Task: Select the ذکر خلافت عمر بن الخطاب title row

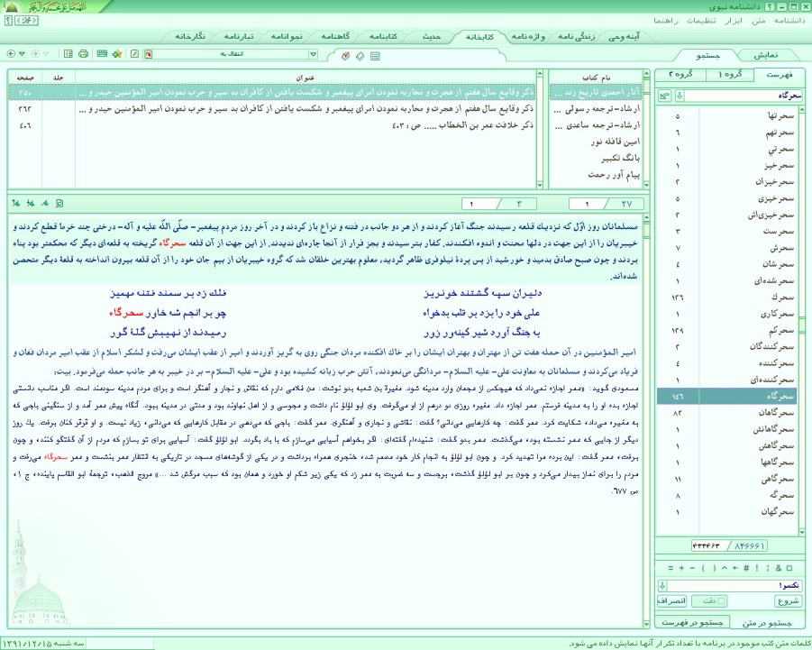Action: pyautogui.click(x=272, y=125)
